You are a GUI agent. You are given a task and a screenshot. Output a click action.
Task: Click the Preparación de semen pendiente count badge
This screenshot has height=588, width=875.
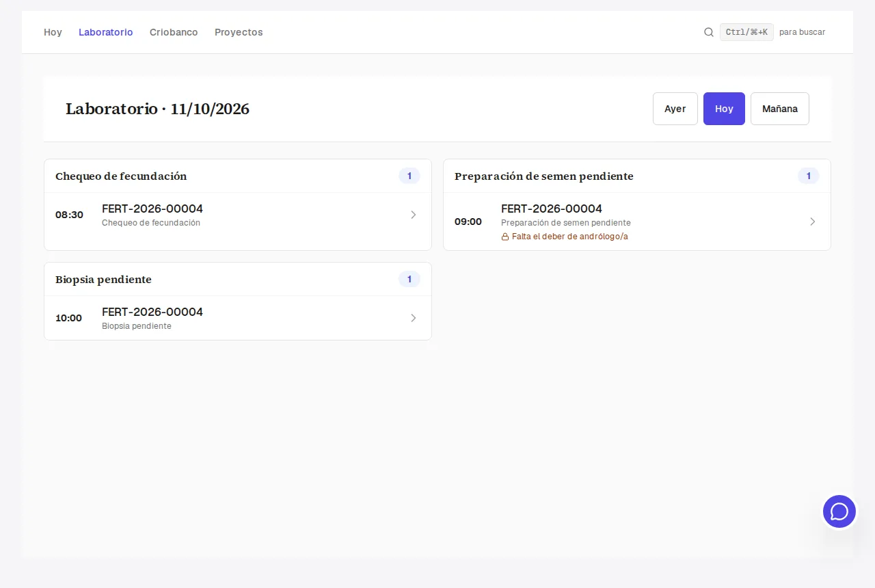coord(809,176)
